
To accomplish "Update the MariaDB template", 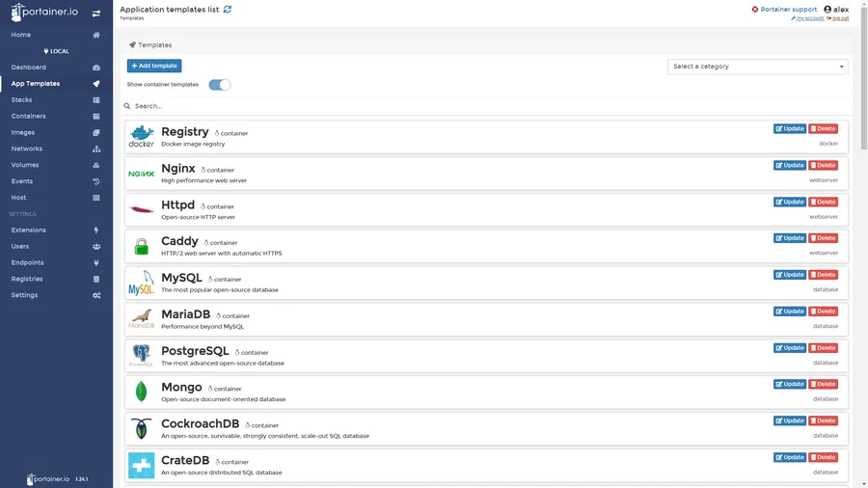I will pos(789,312).
